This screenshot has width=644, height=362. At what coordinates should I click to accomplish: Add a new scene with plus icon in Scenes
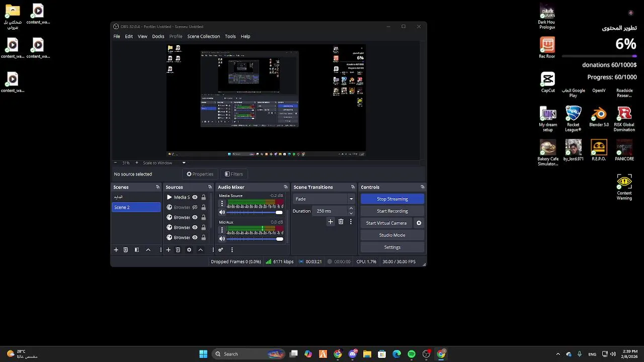click(116, 250)
